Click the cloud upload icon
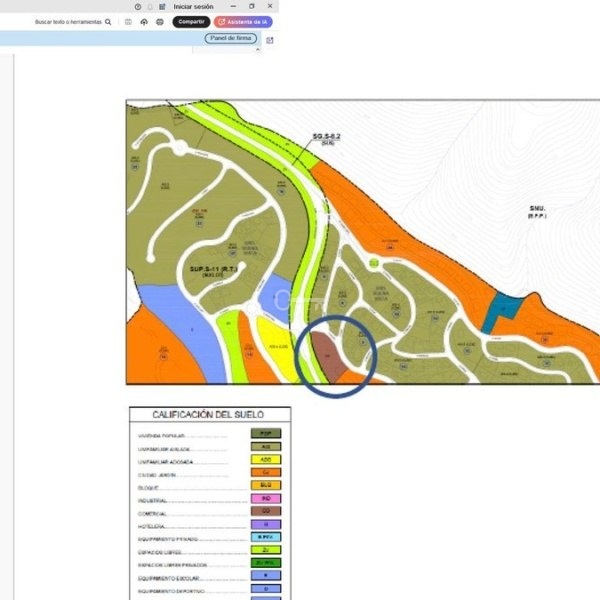Viewport: 600px width, 600px height. (x=144, y=21)
